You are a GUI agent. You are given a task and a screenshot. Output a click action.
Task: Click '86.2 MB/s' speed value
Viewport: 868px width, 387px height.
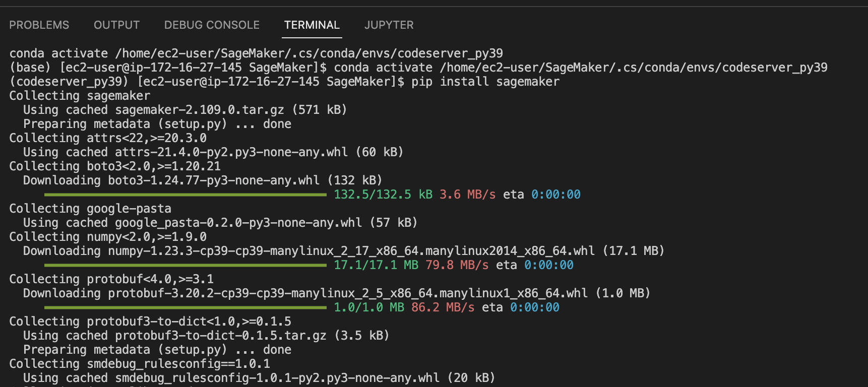443,307
